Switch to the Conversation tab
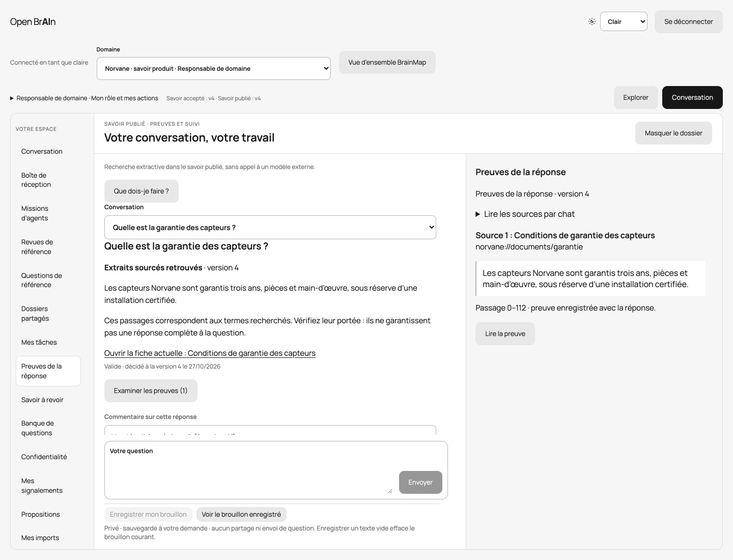 pos(692,97)
